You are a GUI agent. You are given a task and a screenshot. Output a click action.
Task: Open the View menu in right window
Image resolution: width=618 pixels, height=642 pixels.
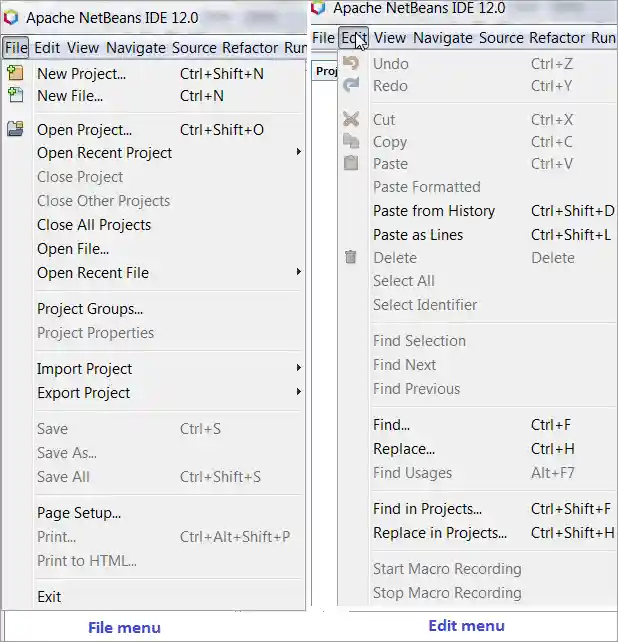pos(390,38)
